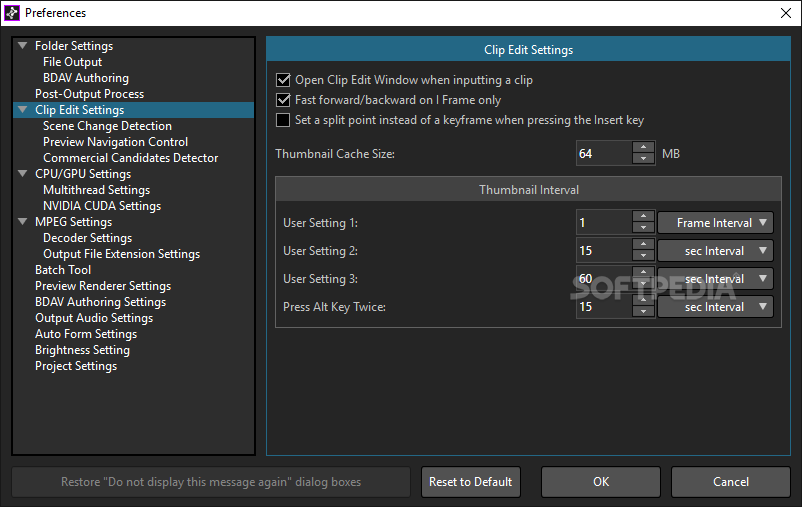This screenshot has height=507, width=802.
Task: Open Multithread Settings
Action: click(x=97, y=190)
